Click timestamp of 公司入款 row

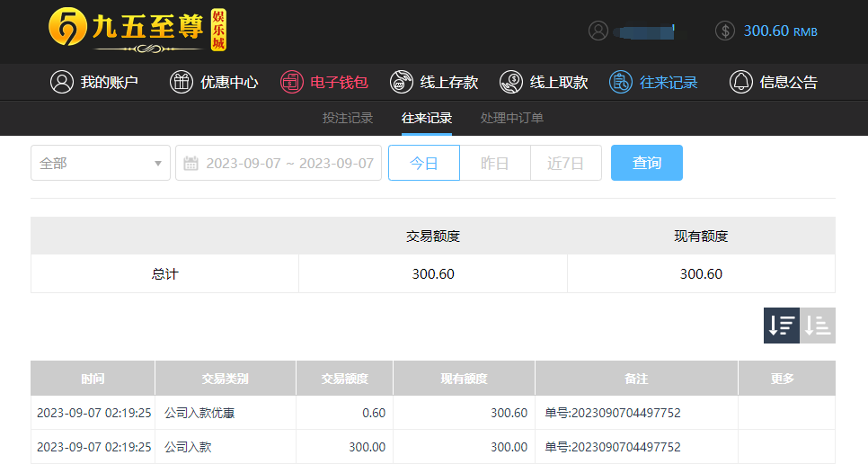coord(94,447)
